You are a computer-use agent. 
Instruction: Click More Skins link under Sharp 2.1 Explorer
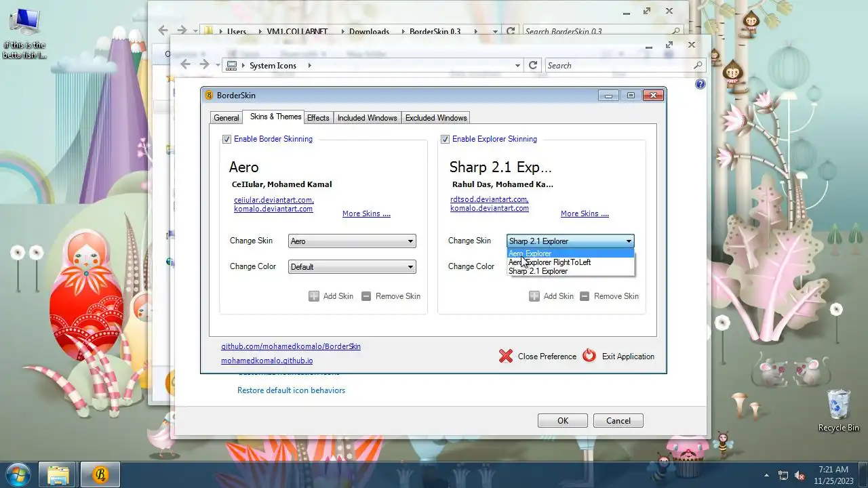[x=585, y=213]
